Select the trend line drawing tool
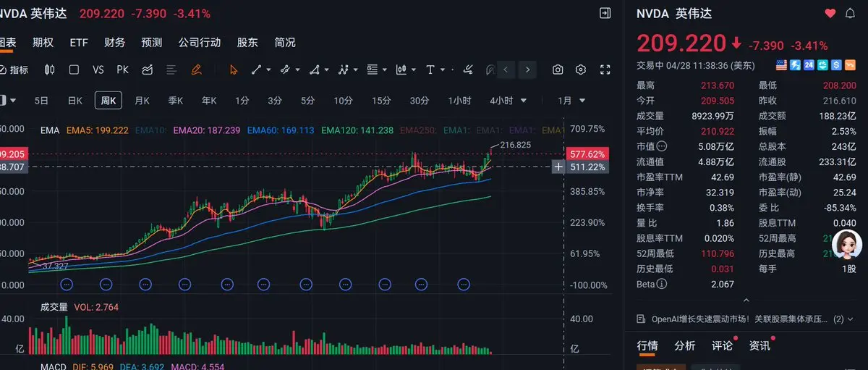868x370 pixels. tap(256, 70)
